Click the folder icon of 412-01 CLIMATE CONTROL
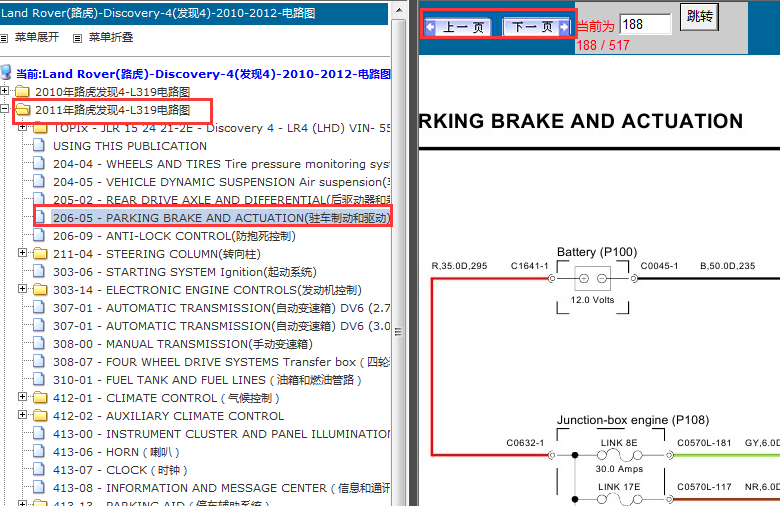 pos(40,398)
